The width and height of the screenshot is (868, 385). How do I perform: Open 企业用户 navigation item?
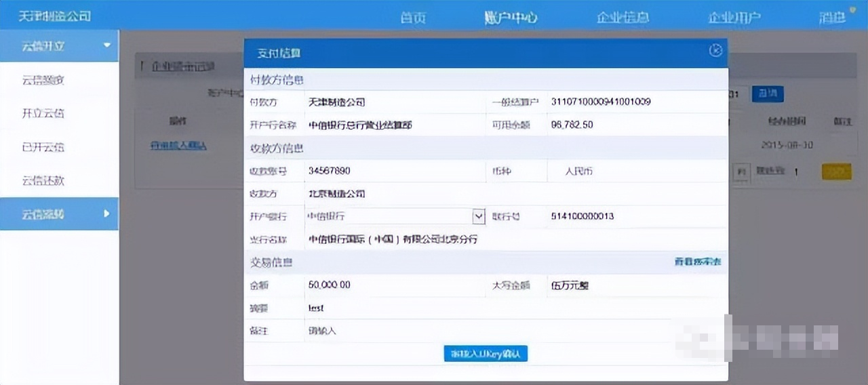coord(734,18)
